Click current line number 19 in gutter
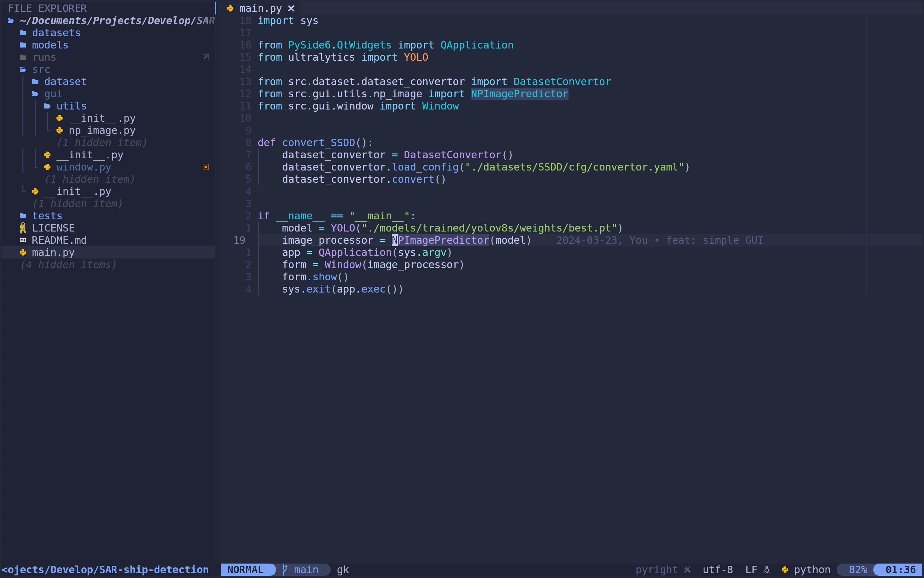 [x=239, y=241]
